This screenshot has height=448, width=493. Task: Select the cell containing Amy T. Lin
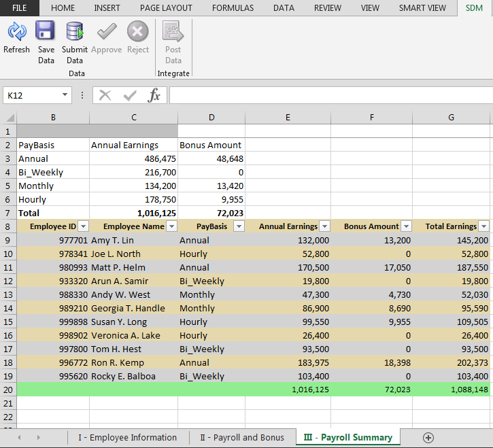133,240
